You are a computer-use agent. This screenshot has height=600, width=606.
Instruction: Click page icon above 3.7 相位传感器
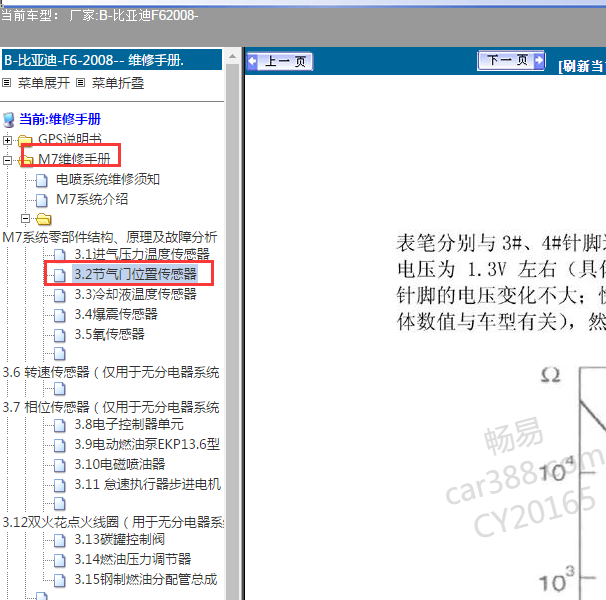60,389
